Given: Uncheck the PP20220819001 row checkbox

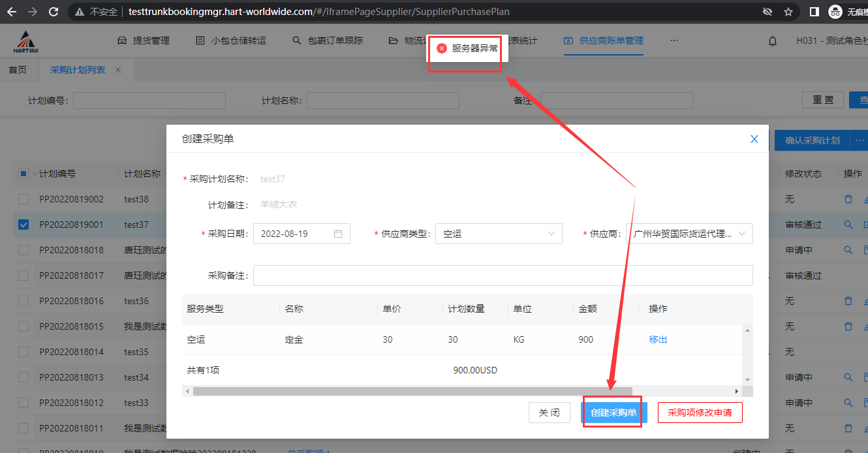Looking at the screenshot, I should tap(23, 225).
